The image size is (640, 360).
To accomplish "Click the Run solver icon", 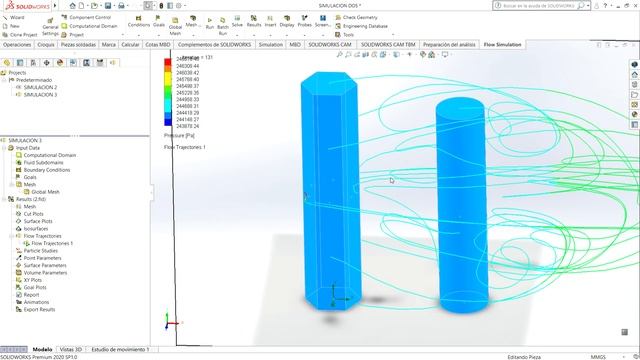I will [210, 23].
